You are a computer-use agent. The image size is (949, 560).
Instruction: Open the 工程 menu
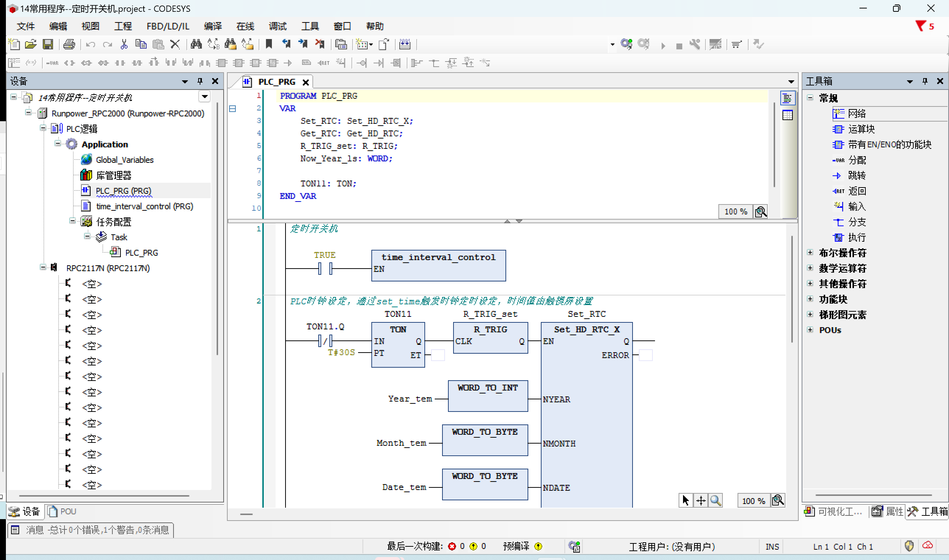point(123,26)
